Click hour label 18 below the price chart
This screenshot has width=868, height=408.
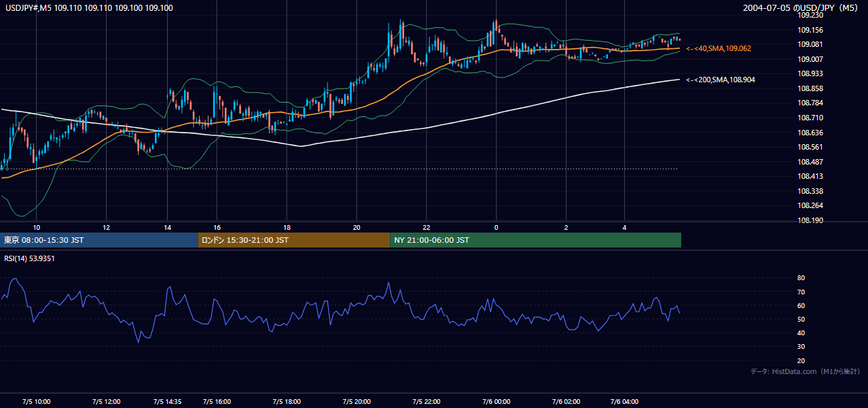tap(287, 227)
